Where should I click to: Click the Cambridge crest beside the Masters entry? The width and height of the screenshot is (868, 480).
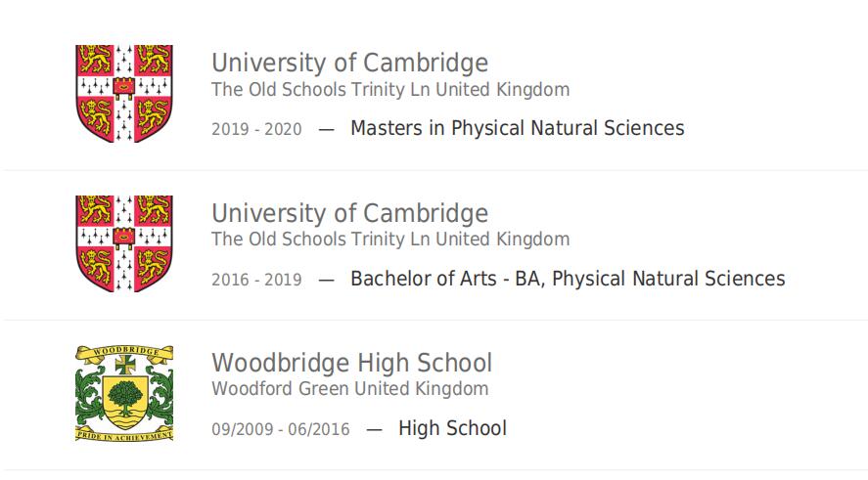point(124,94)
